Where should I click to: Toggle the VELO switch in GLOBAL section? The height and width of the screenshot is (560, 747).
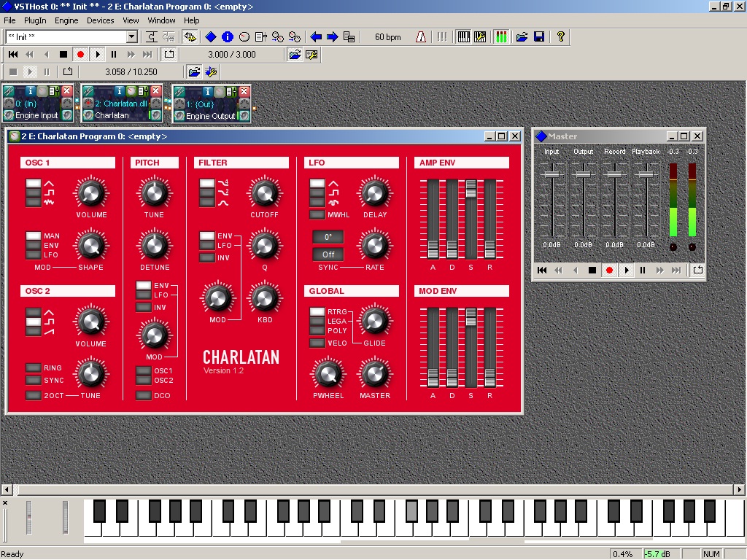click(x=317, y=343)
